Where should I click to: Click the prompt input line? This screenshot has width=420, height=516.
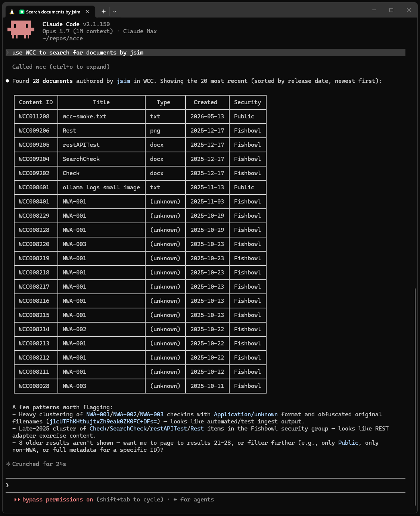[x=205, y=485]
